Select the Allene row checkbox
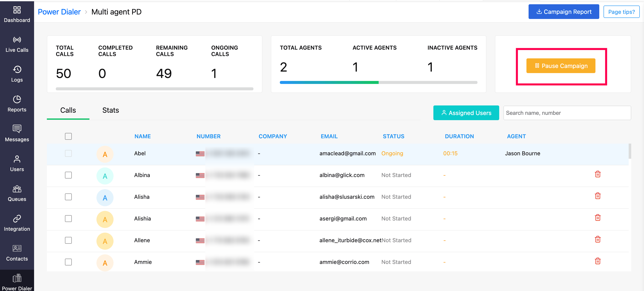644x291 pixels. [x=68, y=240]
